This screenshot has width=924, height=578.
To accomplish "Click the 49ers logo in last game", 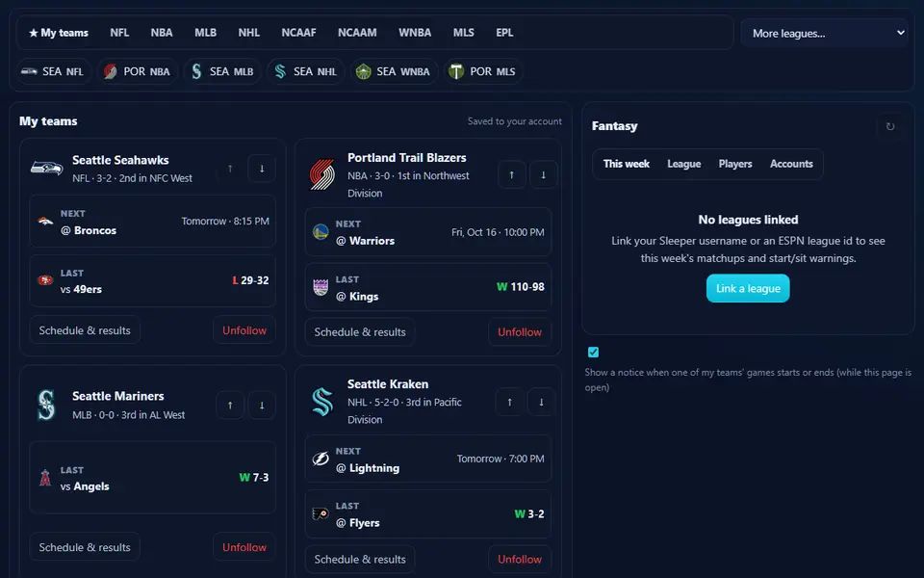I will point(45,280).
